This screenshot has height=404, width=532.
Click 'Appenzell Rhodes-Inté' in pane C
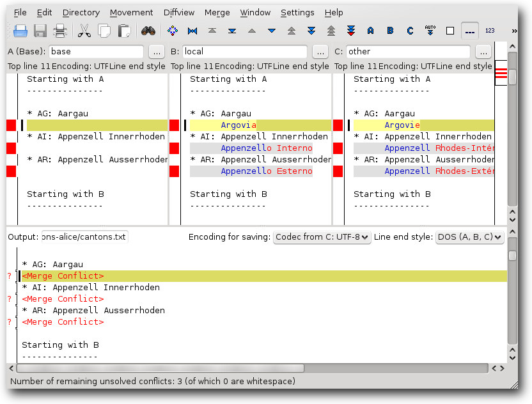point(439,148)
